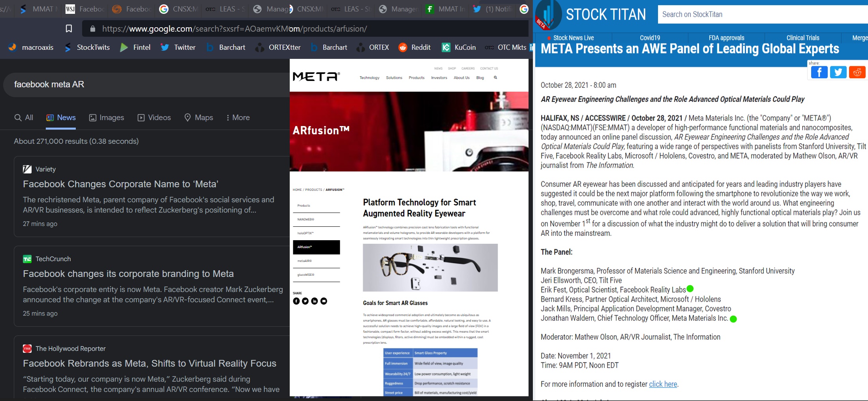Share META page via LinkedIn round icon
The width and height of the screenshot is (868, 401).
click(x=315, y=301)
